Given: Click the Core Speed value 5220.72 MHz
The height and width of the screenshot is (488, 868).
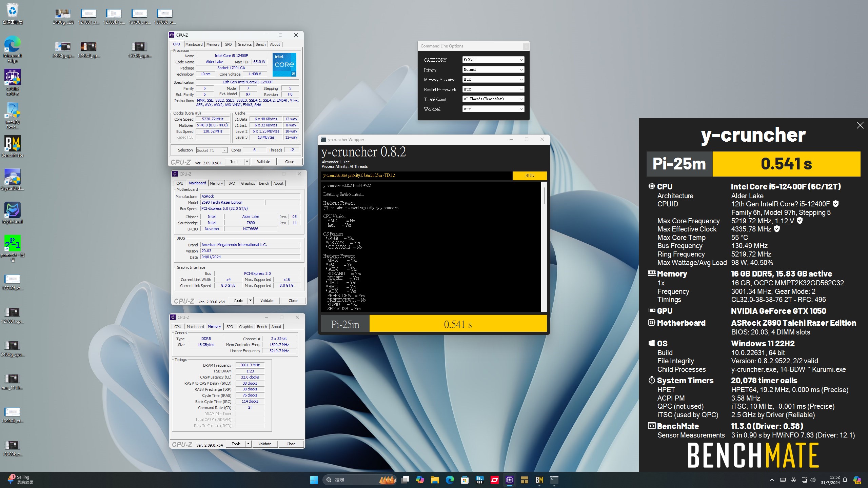Looking at the screenshot, I should click(x=213, y=119).
